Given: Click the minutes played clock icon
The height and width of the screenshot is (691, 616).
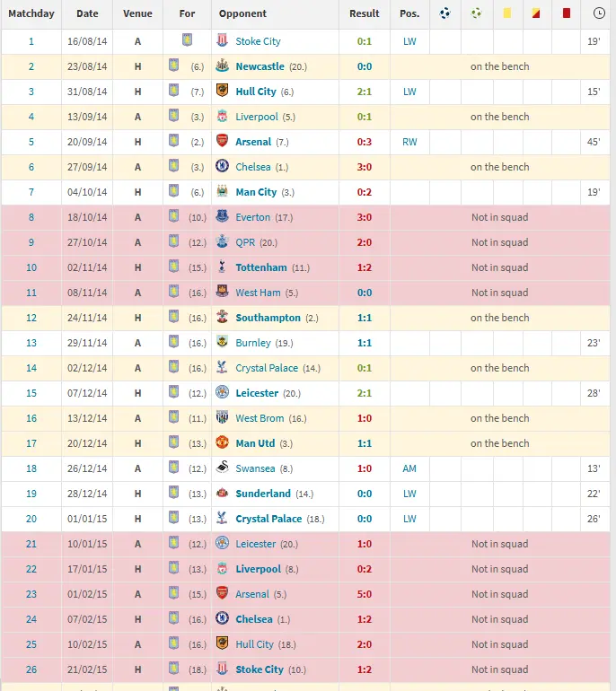Looking at the screenshot, I should [x=599, y=13].
